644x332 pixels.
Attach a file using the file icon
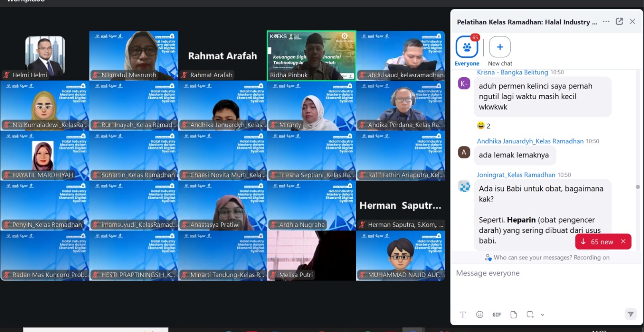coord(514,315)
